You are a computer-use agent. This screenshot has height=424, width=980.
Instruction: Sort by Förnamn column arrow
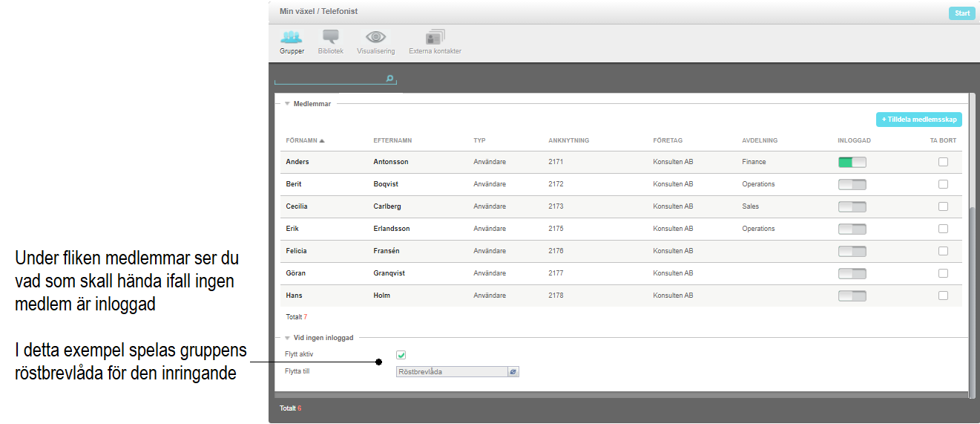click(322, 140)
